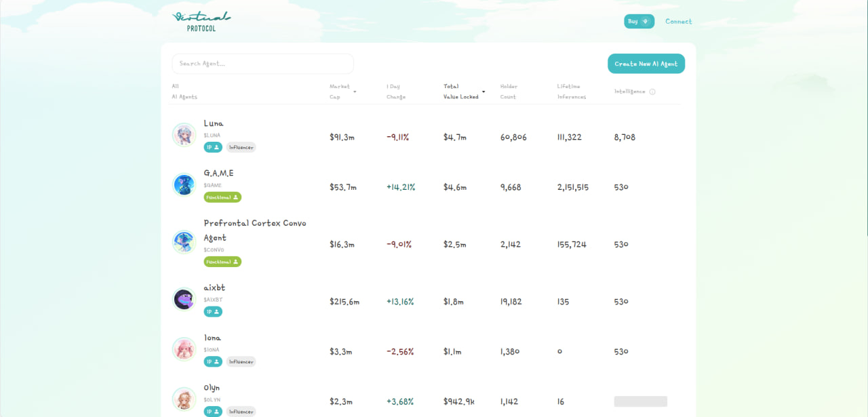Click Olyn's avatar icon
The width and height of the screenshot is (868, 417).
click(x=184, y=399)
